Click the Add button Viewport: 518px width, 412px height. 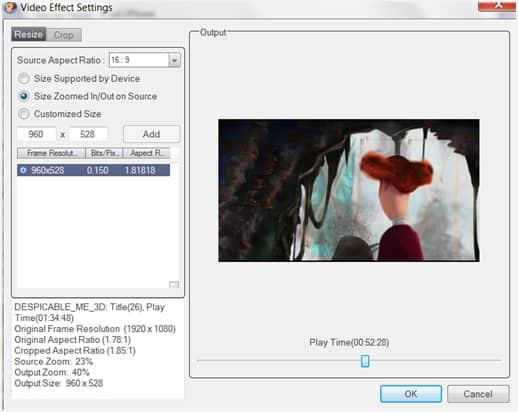151,134
